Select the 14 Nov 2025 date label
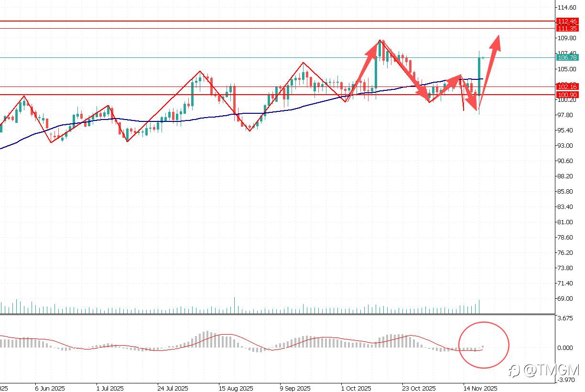 [x=480, y=389]
